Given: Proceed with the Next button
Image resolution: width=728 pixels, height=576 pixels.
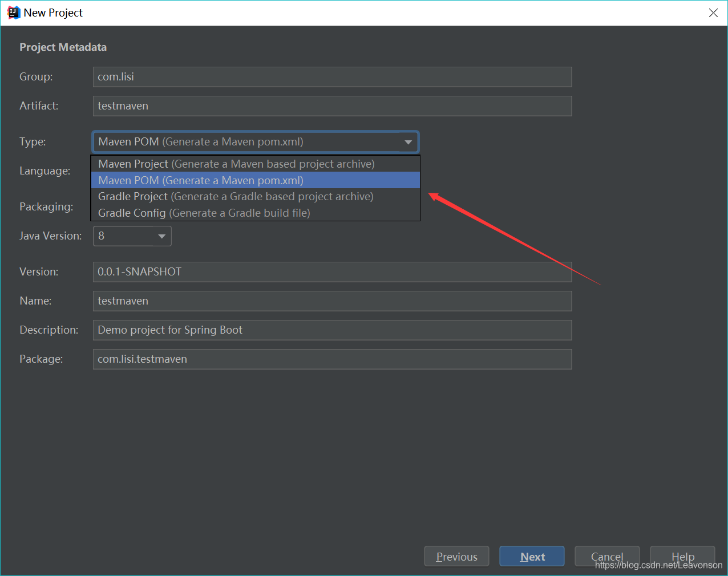Looking at the screenshot, I should 532,557.
